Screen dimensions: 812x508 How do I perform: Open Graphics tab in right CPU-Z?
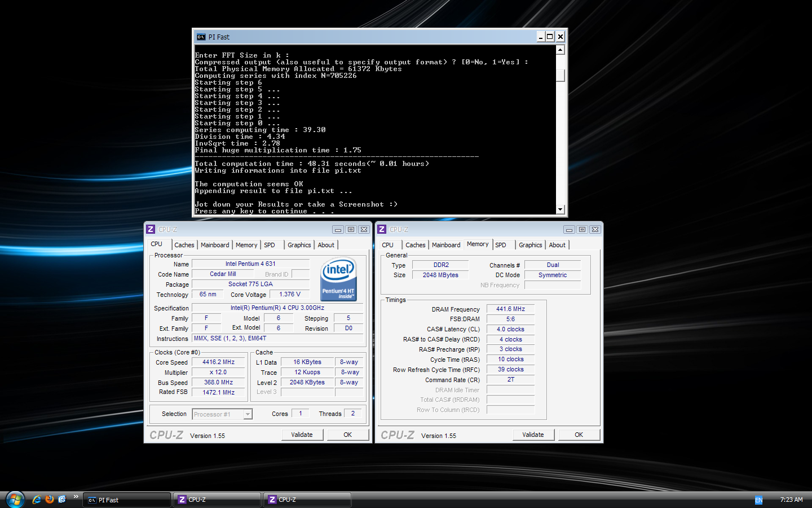(x=530, y=245)
